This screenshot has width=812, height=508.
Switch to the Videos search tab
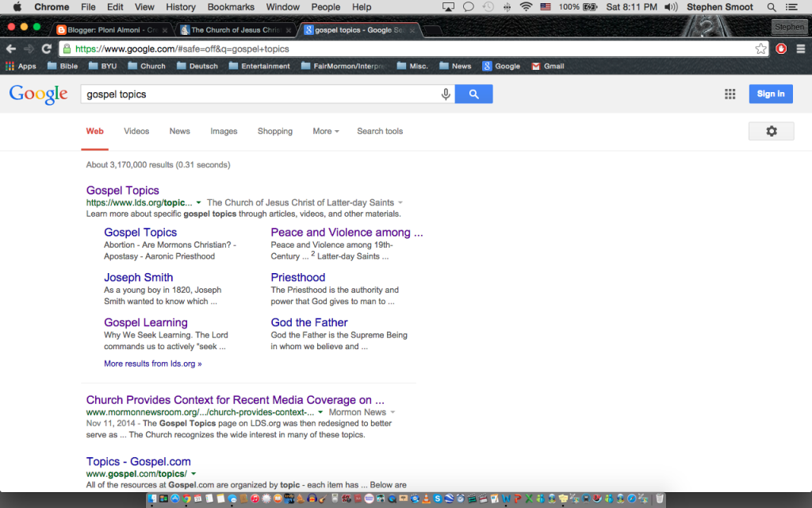pyautogui.click(x=136, y=131)
